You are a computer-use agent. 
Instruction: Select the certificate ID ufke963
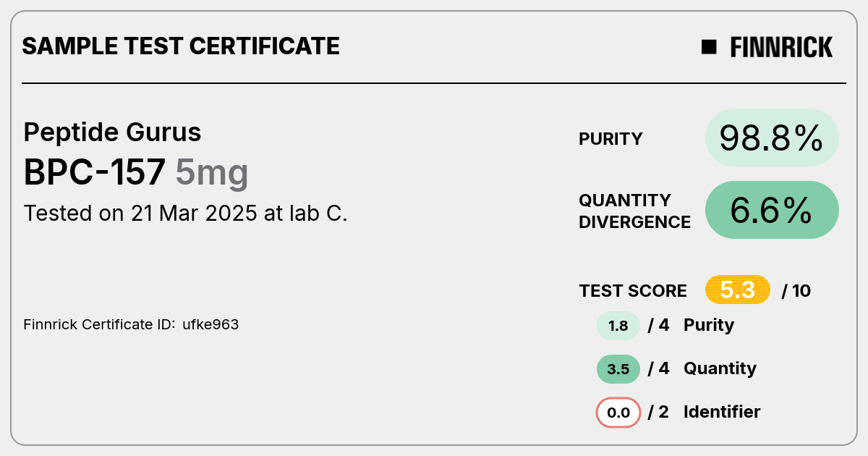pos(210,324)
